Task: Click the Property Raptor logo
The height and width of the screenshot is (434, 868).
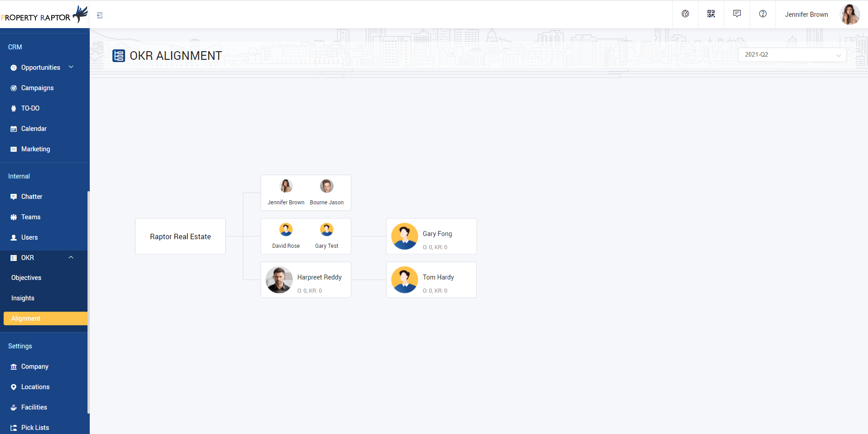Action: tap(44, 15)
